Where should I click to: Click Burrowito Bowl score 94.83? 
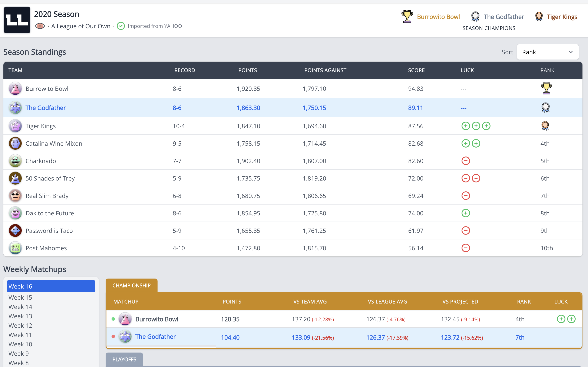click(416, 89)
